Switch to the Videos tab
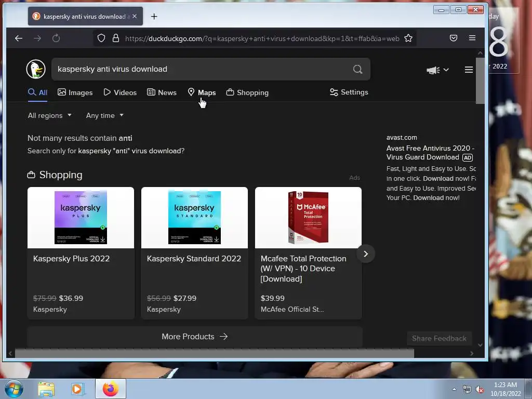Image resolution: width=532 pixels, height=399 pixels. [120, 92]
